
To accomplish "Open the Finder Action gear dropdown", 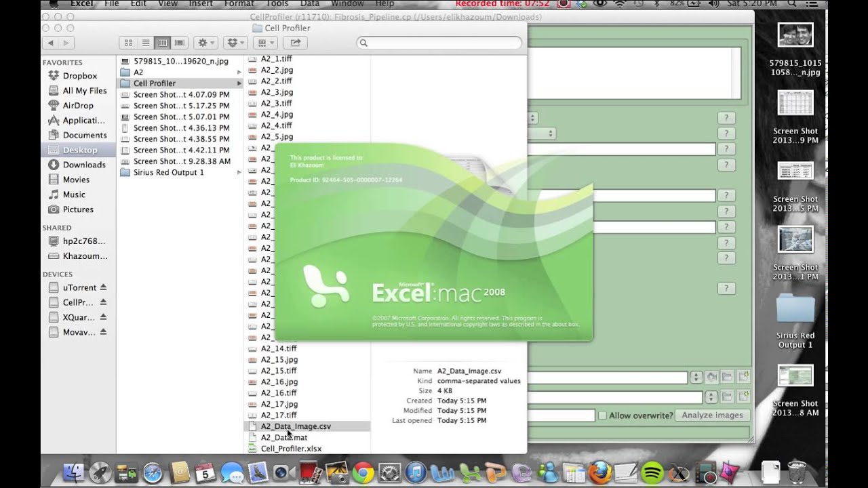I will pos(205,43).
